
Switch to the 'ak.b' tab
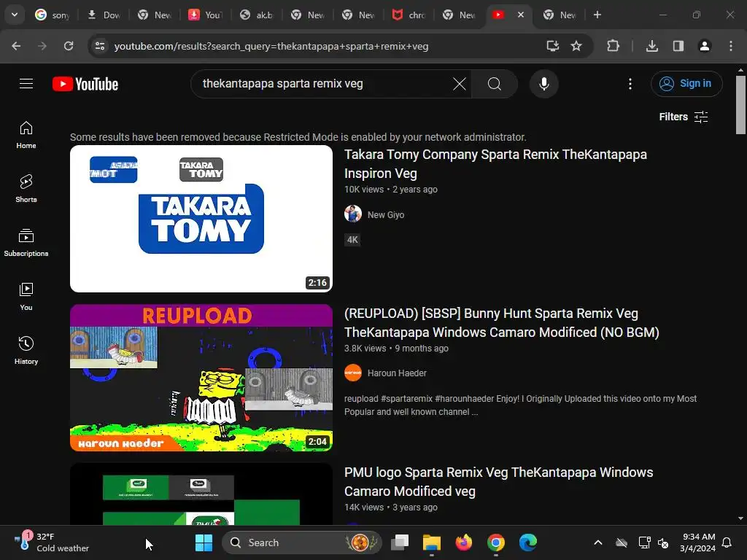coord(258,15)
